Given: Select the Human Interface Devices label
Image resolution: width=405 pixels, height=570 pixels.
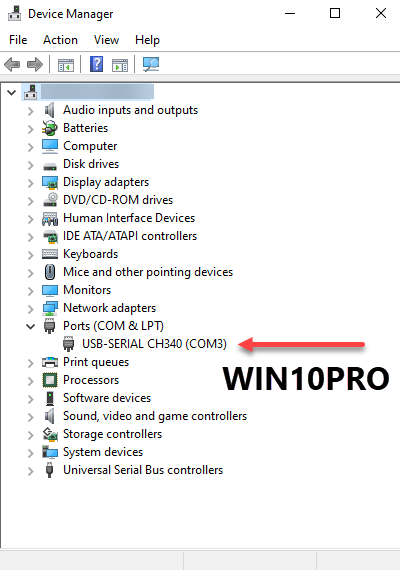Looking at the screenshot, I should click(x=129, y=218).
